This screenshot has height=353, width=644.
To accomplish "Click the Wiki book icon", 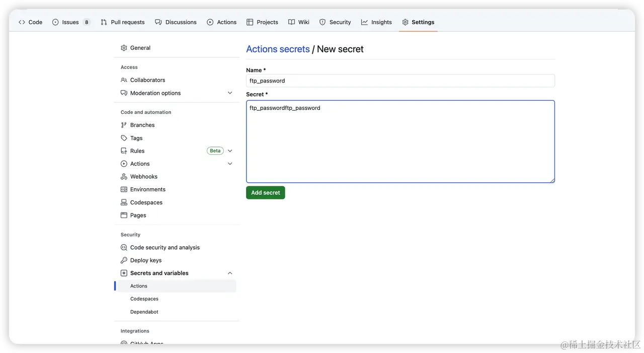I will point(292,22).
